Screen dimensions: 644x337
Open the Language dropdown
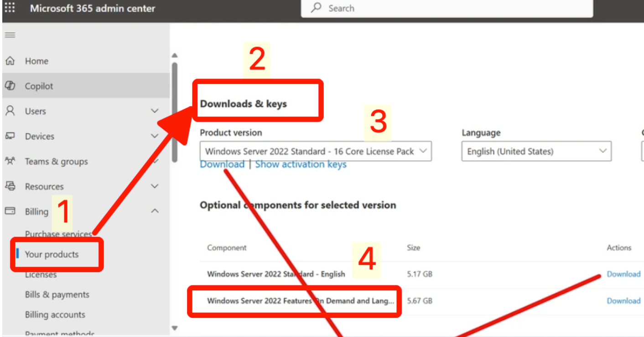click(x=536, y=151)
